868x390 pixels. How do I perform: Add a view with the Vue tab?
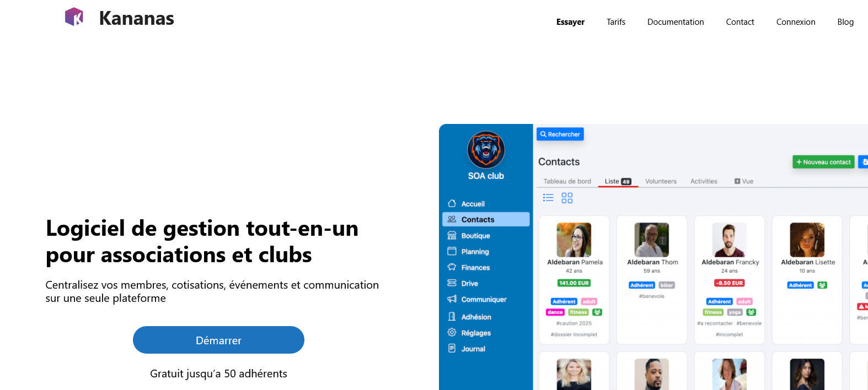743,181
